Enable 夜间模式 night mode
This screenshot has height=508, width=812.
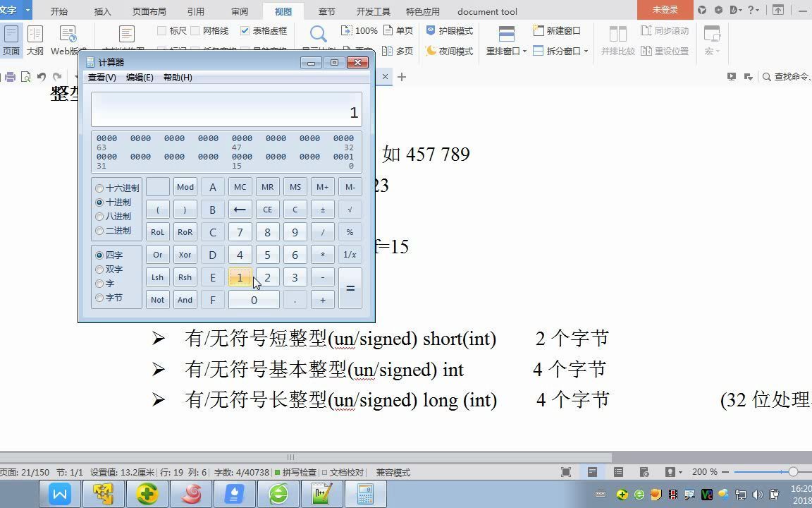450,51
